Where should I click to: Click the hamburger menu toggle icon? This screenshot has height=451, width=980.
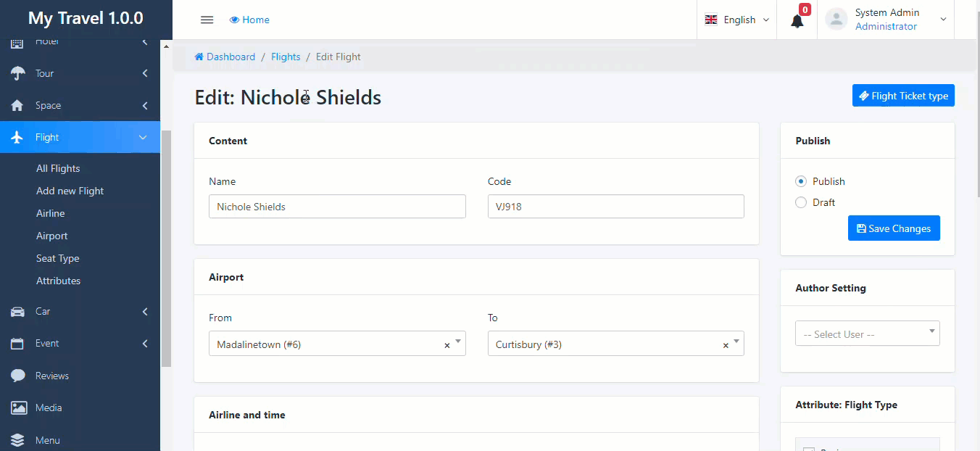tap(207, 20)
